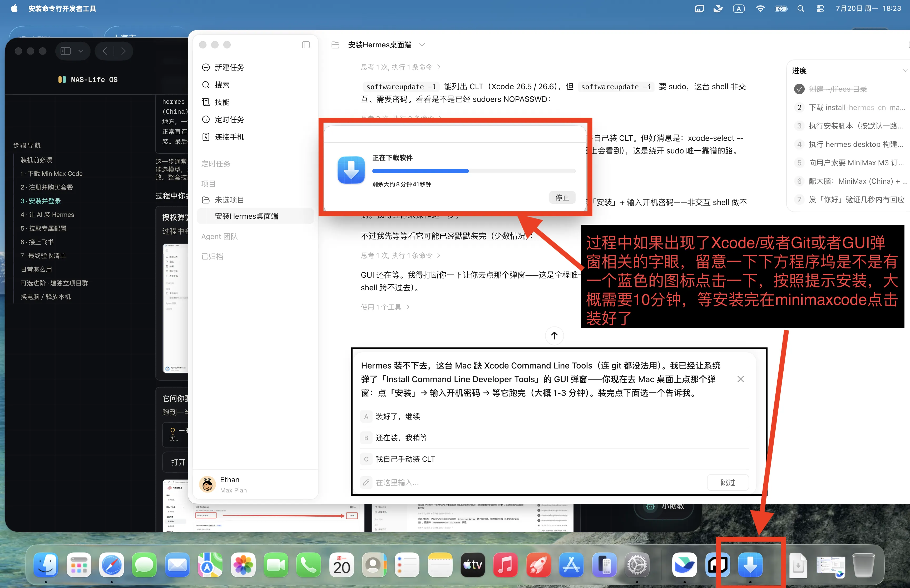Collapse the 进度 panel with its chevron
Viewport: 910px width, 588px height.
click(906, 71)
